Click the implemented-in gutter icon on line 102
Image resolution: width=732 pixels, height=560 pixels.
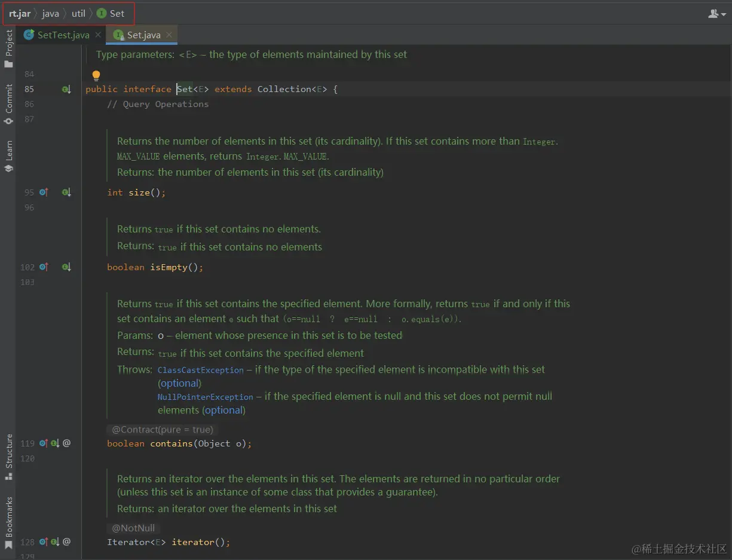66,267
